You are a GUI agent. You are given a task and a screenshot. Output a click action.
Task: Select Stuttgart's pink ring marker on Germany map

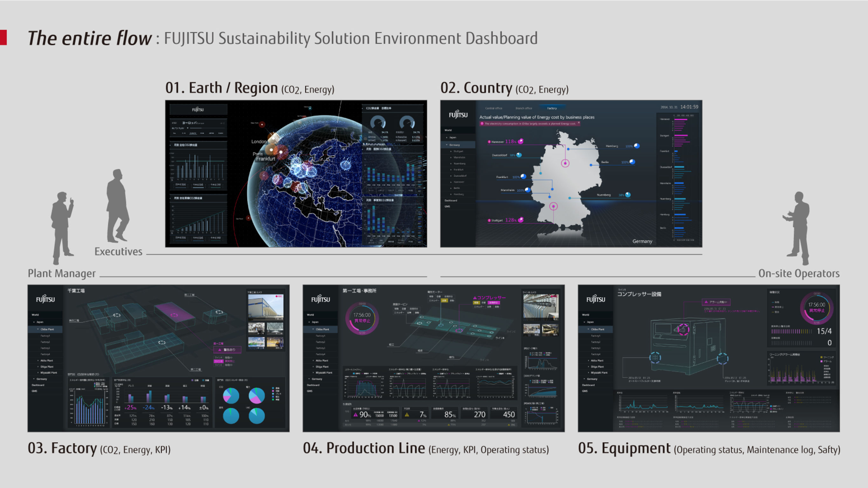coord(553,206)
